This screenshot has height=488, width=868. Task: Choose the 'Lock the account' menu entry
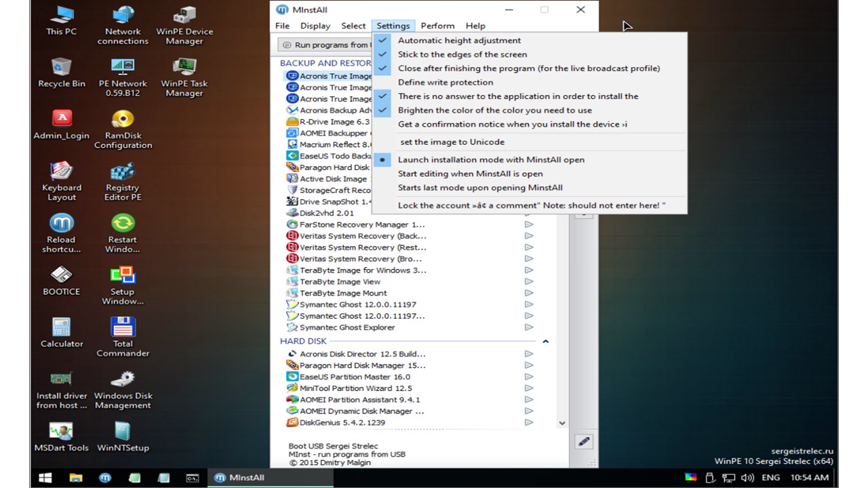tap(529, 205)
